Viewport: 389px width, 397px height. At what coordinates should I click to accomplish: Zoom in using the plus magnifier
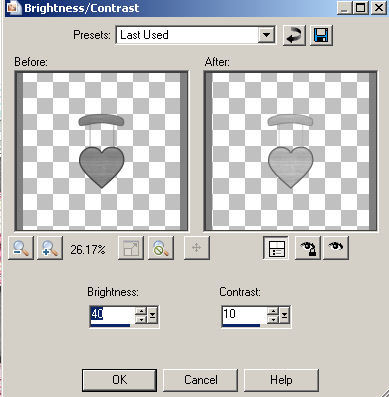click(x=50, y=248)
